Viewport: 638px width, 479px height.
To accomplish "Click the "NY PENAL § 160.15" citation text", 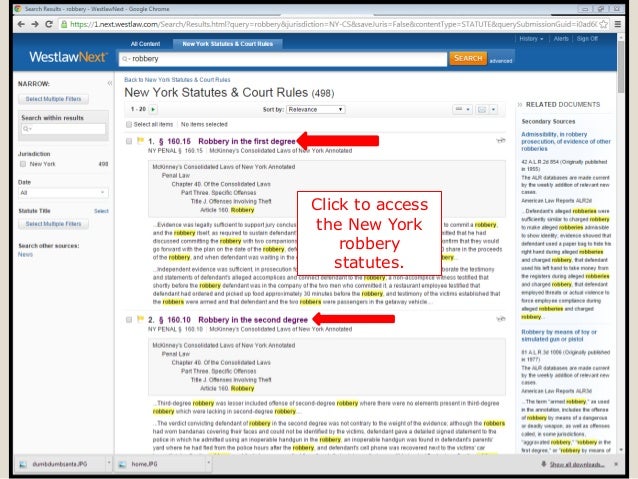I will click(175, 151).
